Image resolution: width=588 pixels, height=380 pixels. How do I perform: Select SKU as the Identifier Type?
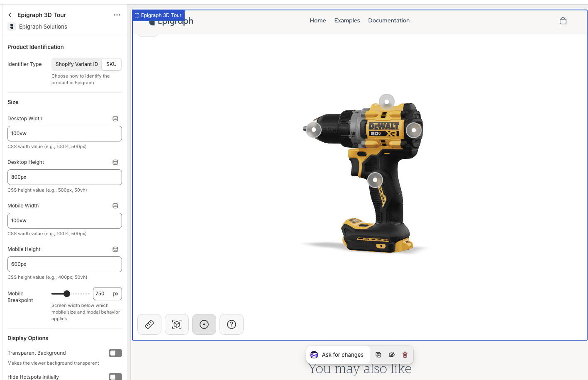tap(111, 64)
